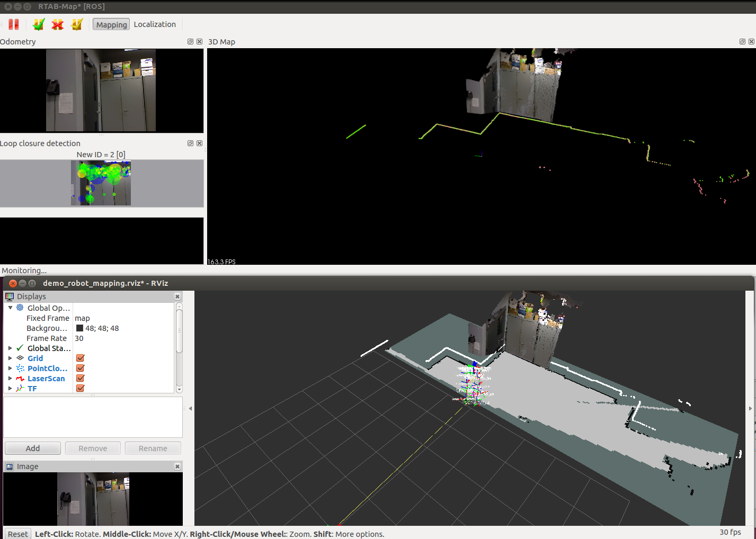Expand the PointCloud display properties

[x=10, y=369]
